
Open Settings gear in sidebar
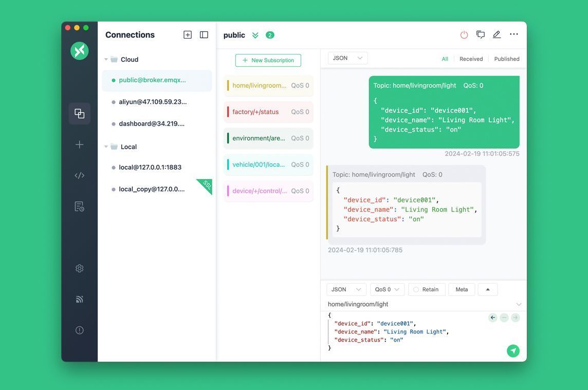80,269
